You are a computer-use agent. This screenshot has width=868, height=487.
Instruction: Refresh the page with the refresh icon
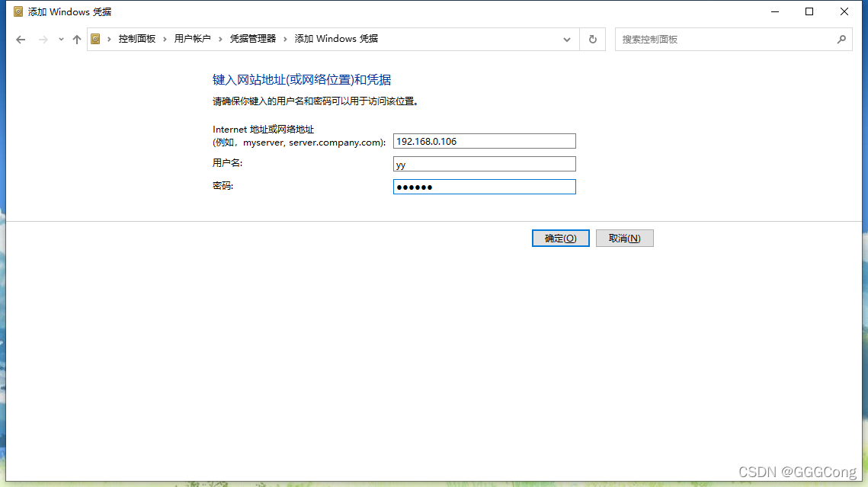tap(593, 40)
